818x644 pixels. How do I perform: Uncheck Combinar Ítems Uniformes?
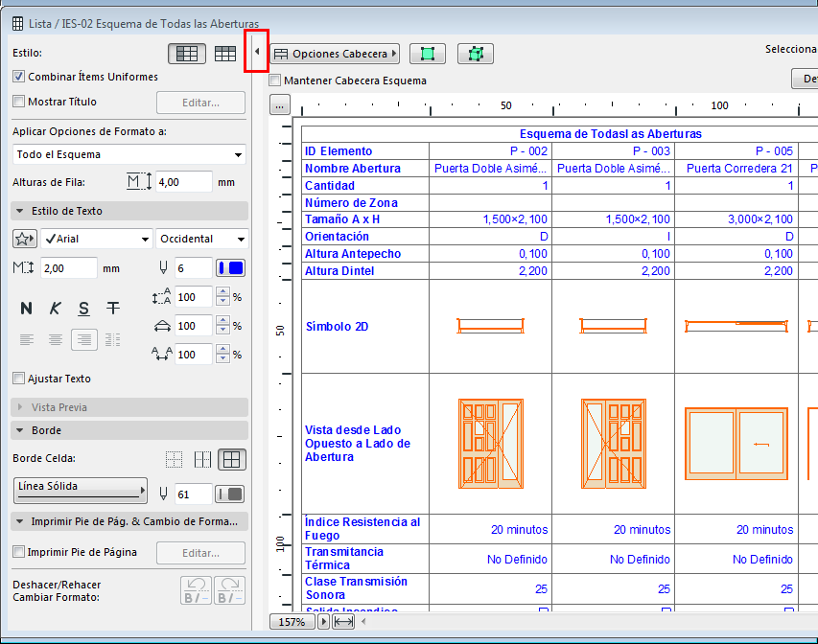(18, 77)
